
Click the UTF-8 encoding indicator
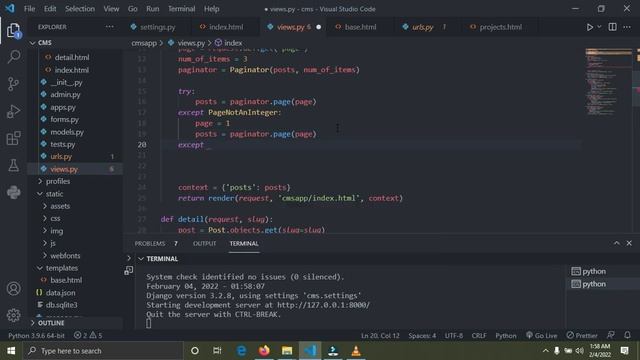tap(454, 336)
